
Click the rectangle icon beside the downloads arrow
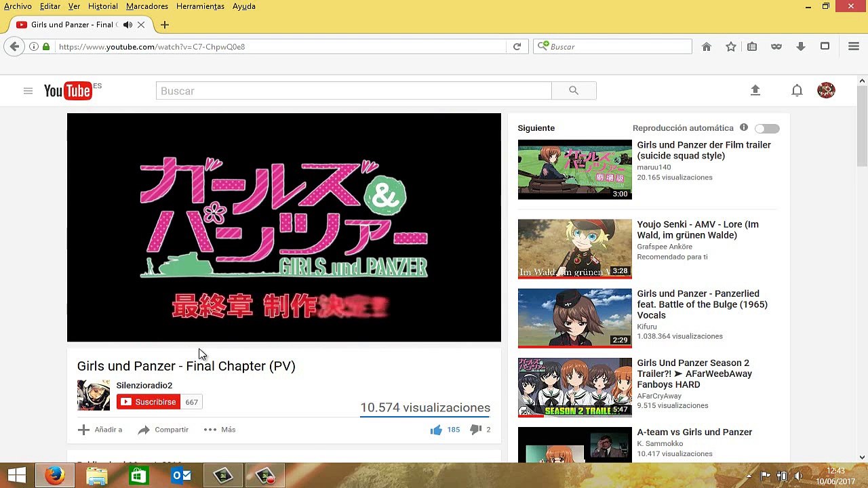click(825, 47)
